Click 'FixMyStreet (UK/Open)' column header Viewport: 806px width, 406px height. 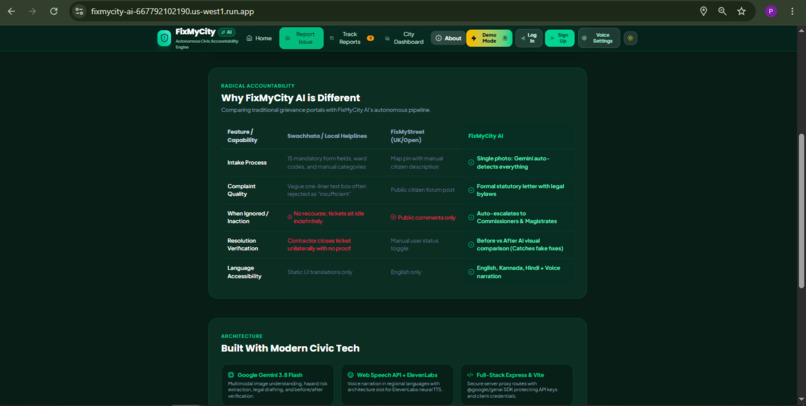(x=408, y=136)
